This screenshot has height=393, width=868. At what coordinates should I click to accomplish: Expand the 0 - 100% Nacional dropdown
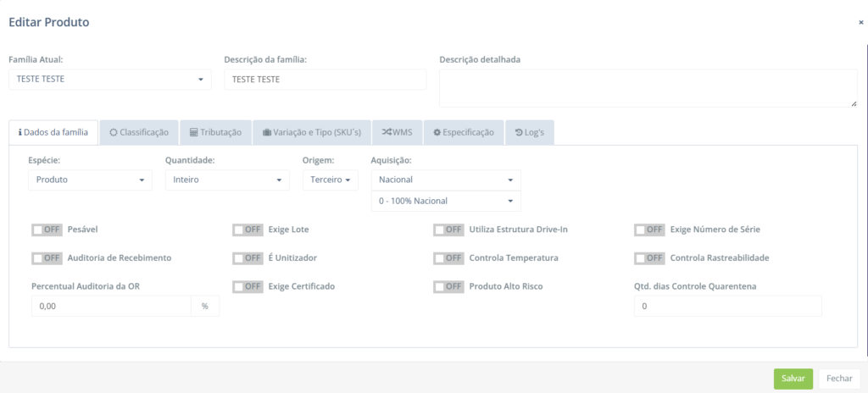click(x=446, y=201)
